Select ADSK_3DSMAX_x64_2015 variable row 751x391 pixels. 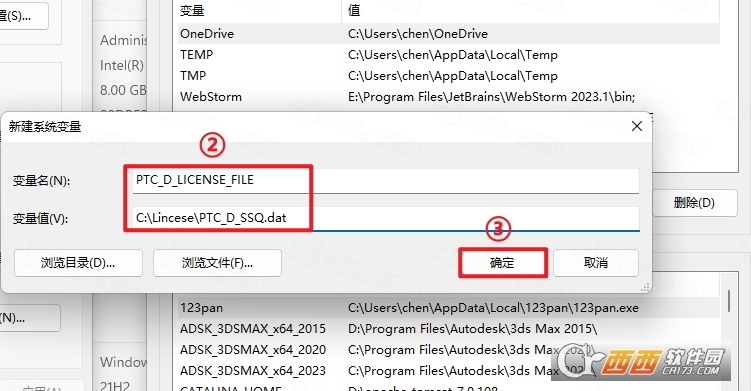449,329
